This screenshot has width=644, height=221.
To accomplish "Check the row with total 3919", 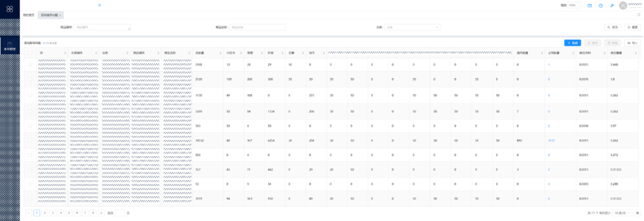I will 30,198.
